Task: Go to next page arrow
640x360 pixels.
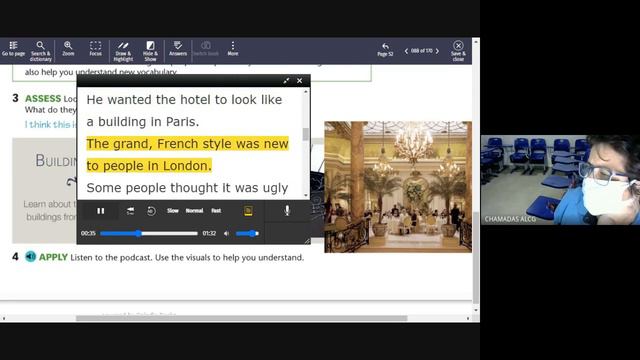Action: point(437,51)
